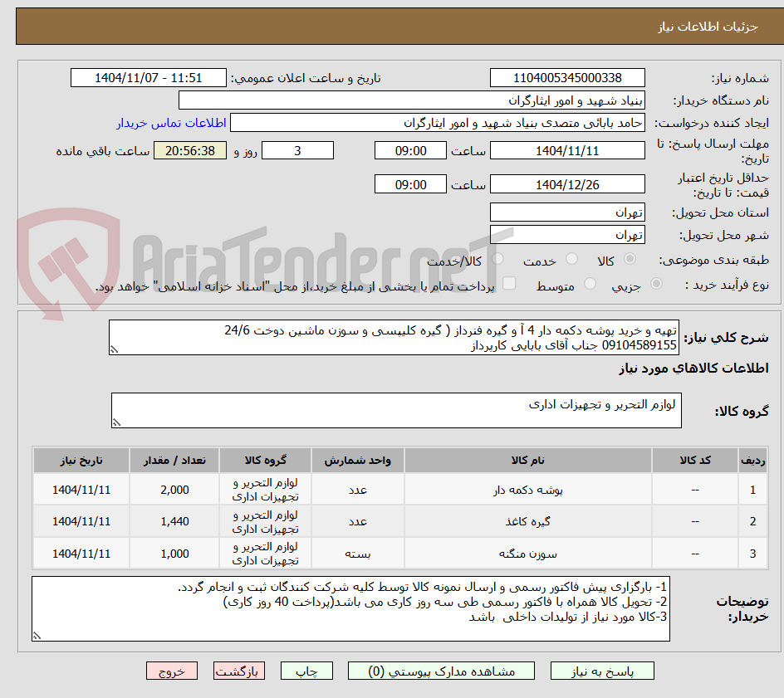784x698 pixels.
Task: Click the تاریخ نیاز column header
Action: 81,460
